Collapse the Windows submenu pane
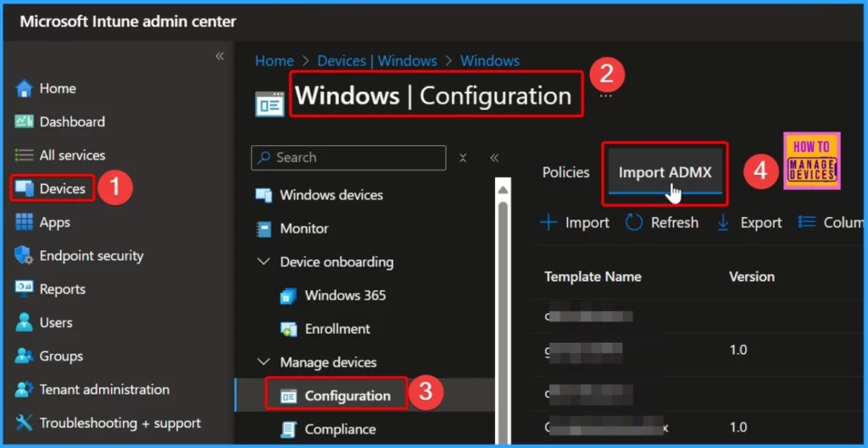The width and height of the screenshot is (868, 448). click(x=494, y=158)
